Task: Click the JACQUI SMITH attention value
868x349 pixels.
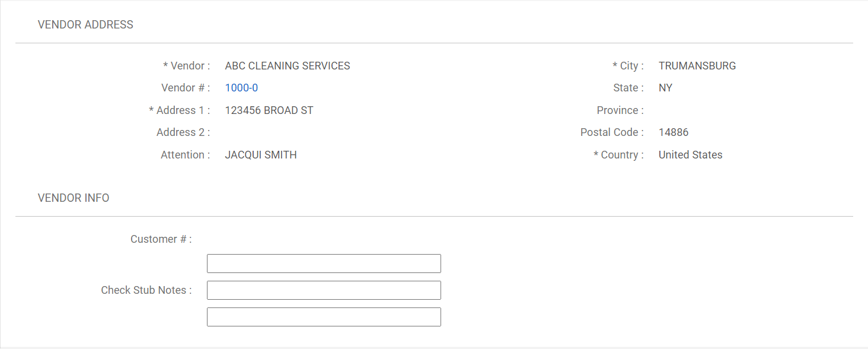Action: [x=261, y=155]
